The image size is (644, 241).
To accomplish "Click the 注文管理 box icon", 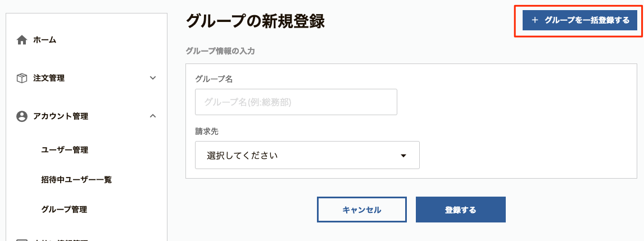I will click(22, 78).
